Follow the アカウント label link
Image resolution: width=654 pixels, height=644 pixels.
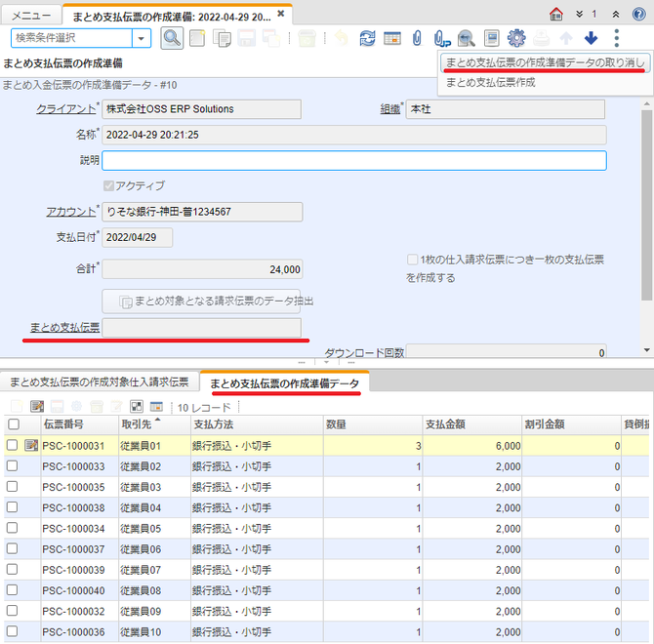pyautogui.click(x=71, y=212)
